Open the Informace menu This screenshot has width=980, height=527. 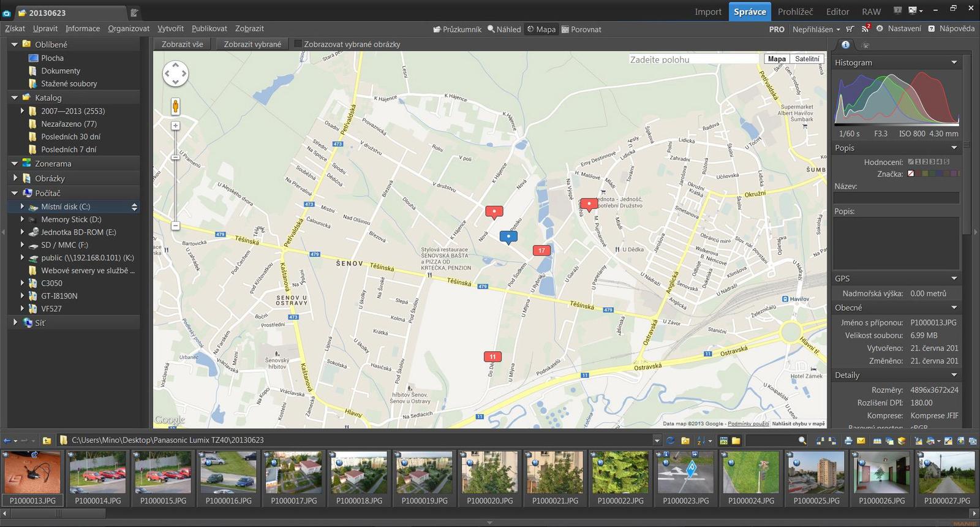coord(83,28)
